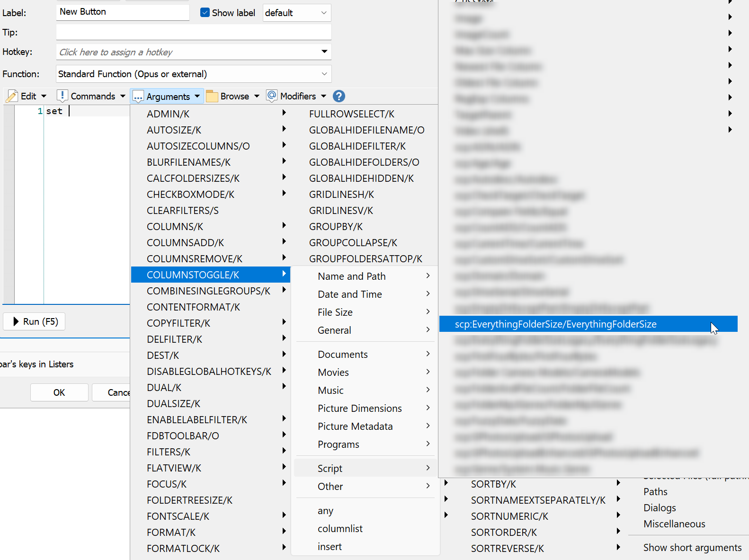Select the FORMATLOCK/K argument
This screenshot has width=749, height=560.
pyautogui.click(x=210, y=548)
